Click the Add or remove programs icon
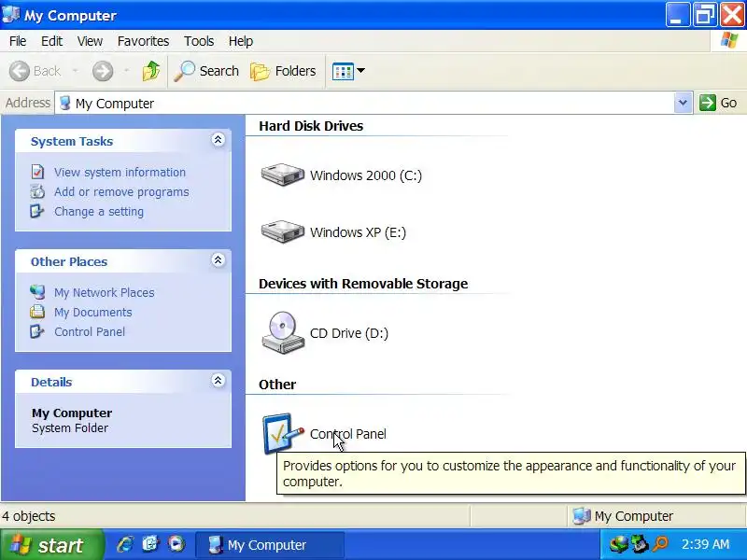747x560 pixels. [x=37, y=192]
